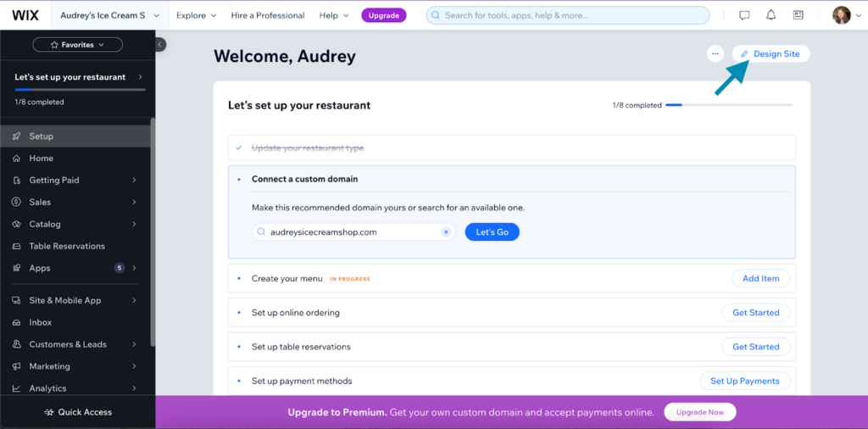The width and height of the screenshot is (868, 429).
Task: Click the user profile avatar
Action: click(841, 15)
